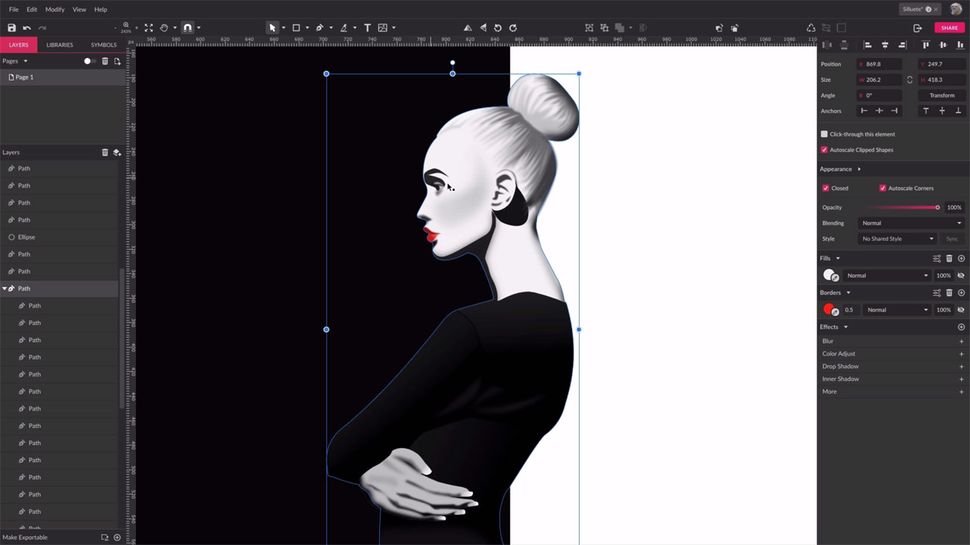Screen dimensions: 970x545
Task: Click the Export icon beside Share
Action: click(917, 28)
